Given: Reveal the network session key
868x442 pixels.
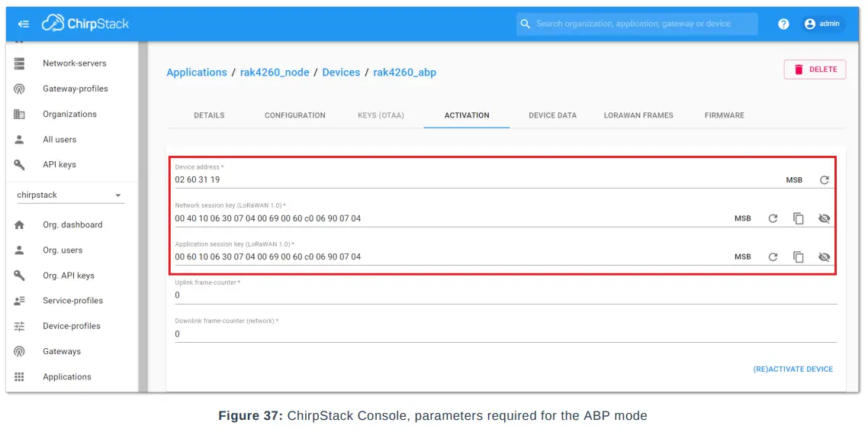Looking at the screenshot, I should (825, 218).
